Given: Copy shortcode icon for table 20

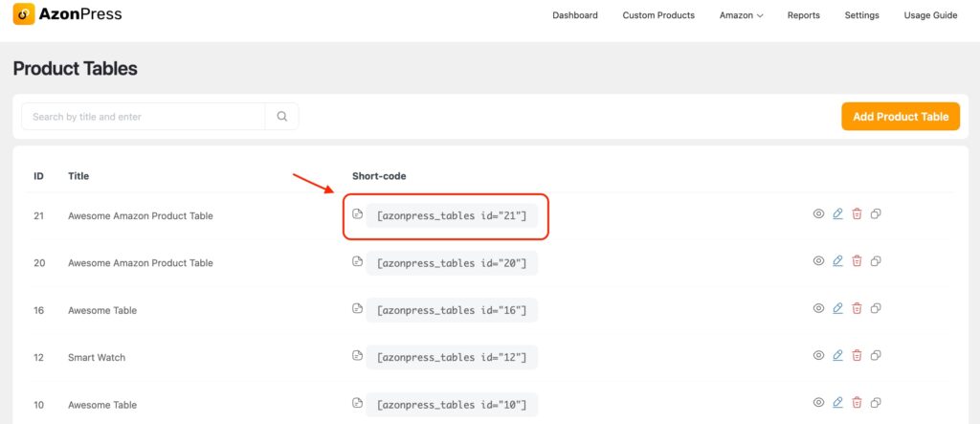Looking at the screenshot, I should point(358,260).
